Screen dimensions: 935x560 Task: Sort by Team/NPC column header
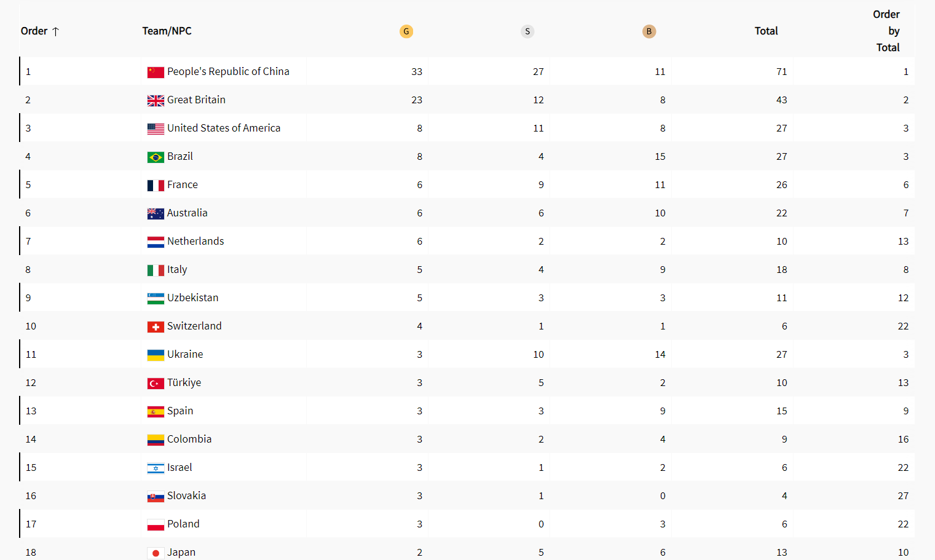[167, 31]
